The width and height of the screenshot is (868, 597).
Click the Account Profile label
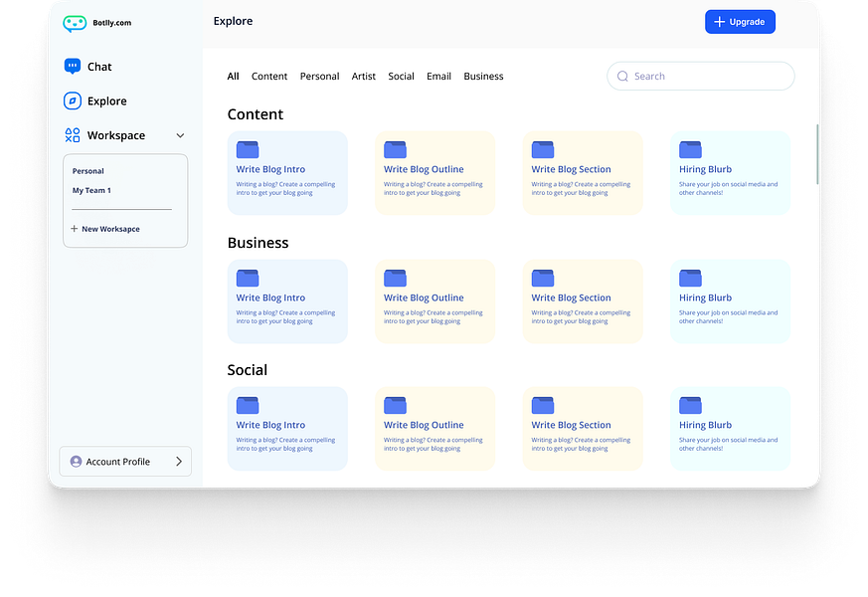tap(118, 462)
